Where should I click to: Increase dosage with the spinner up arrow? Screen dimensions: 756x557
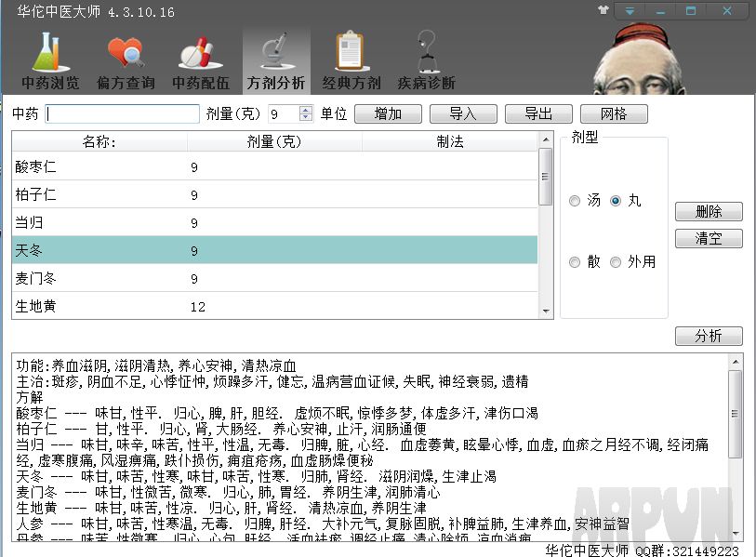[x=306, y=110]
